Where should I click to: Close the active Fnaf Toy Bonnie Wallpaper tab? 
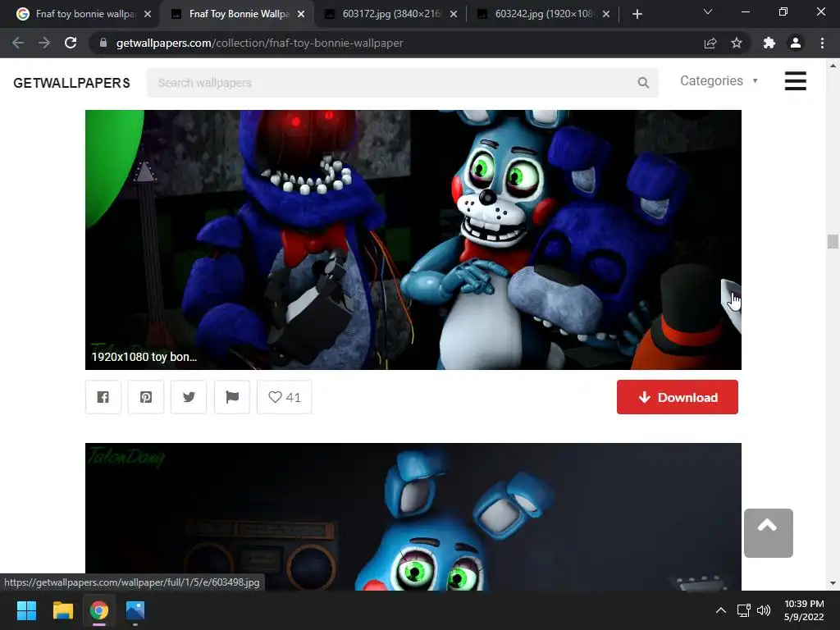click(x=301, y=14)
